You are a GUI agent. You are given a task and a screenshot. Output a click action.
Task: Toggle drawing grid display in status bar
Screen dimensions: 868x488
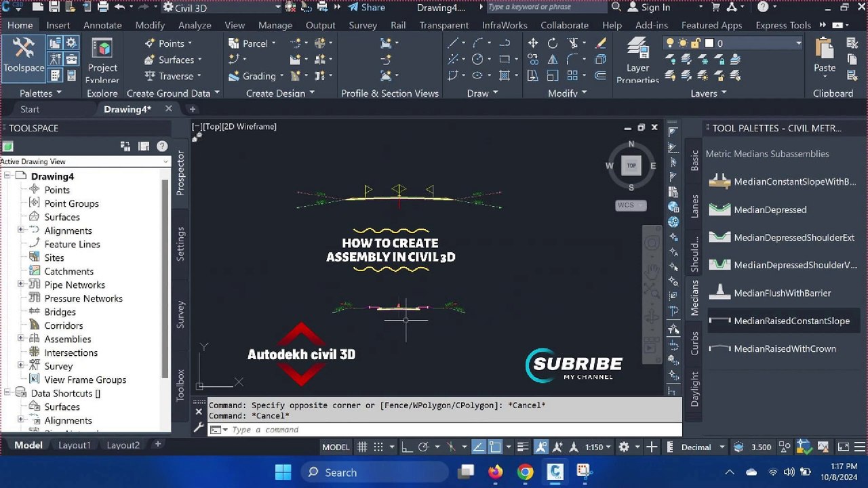tap(362, 447)
